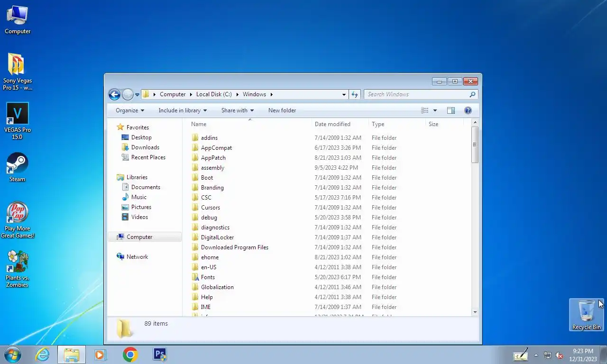Click the Forward navigation arrow button
Image resolution: width=607 pixels, height=364 pixels.
[128, 94]
